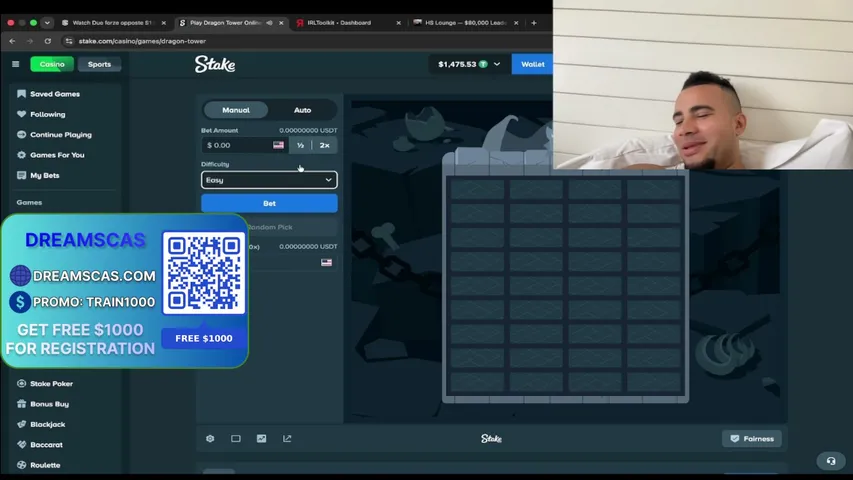Select the Casino section toggle
The height and width of the screenshot is (480, 853).
coord(52,64)
